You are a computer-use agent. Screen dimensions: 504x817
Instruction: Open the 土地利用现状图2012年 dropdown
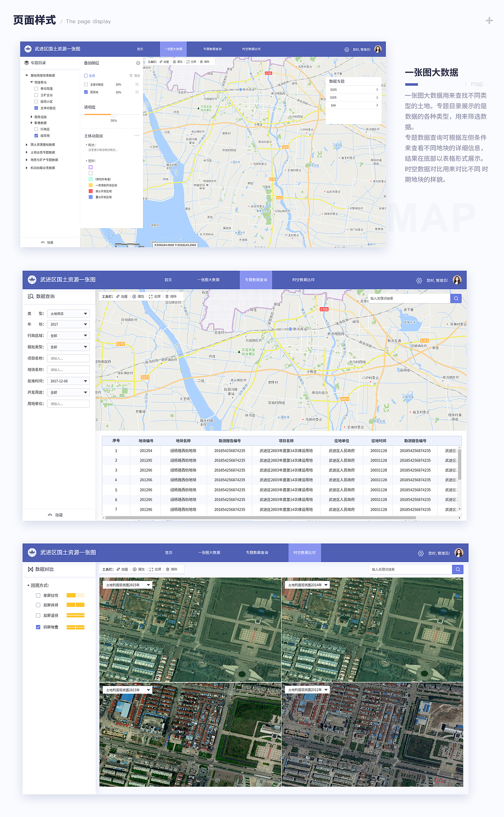(306, 690)
